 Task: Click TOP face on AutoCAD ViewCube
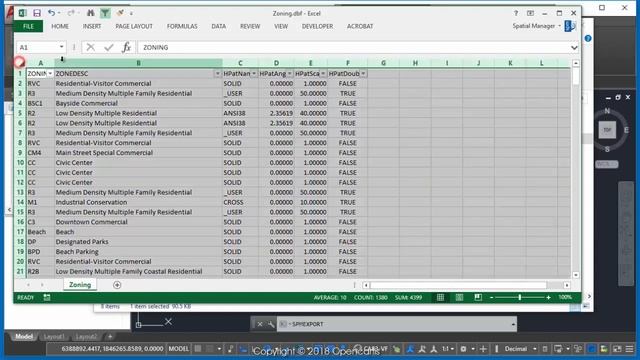click(607, 130)
